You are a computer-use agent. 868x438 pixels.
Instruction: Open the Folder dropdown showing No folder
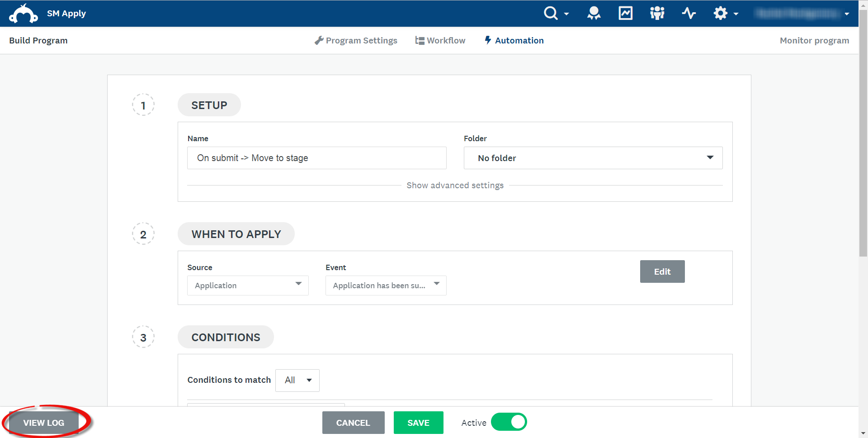(x=593, y=158)
